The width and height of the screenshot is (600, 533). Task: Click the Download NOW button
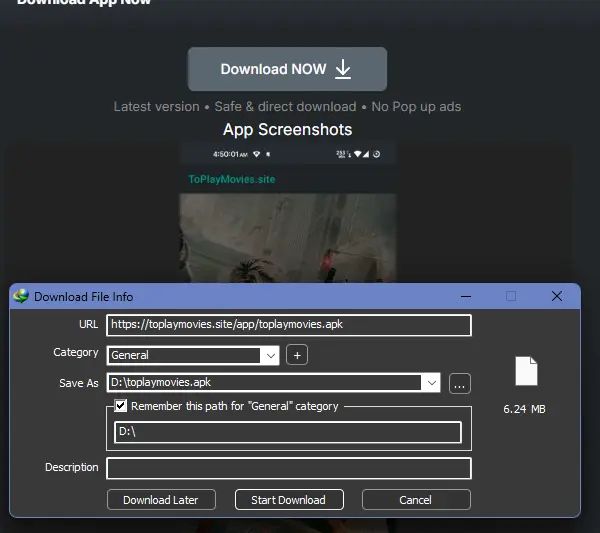coord(287,69)
